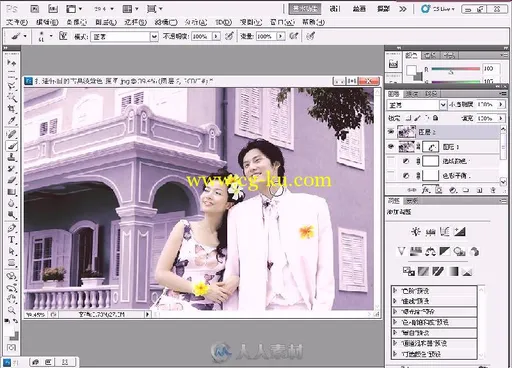
Task: Select the Horizontal Type tool
Action: tap(12, 240)
